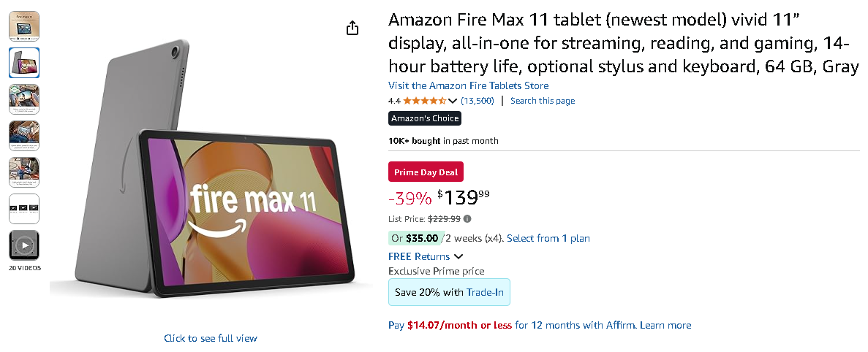Click the share icon above the product image
868x352 pixels.
352,28
